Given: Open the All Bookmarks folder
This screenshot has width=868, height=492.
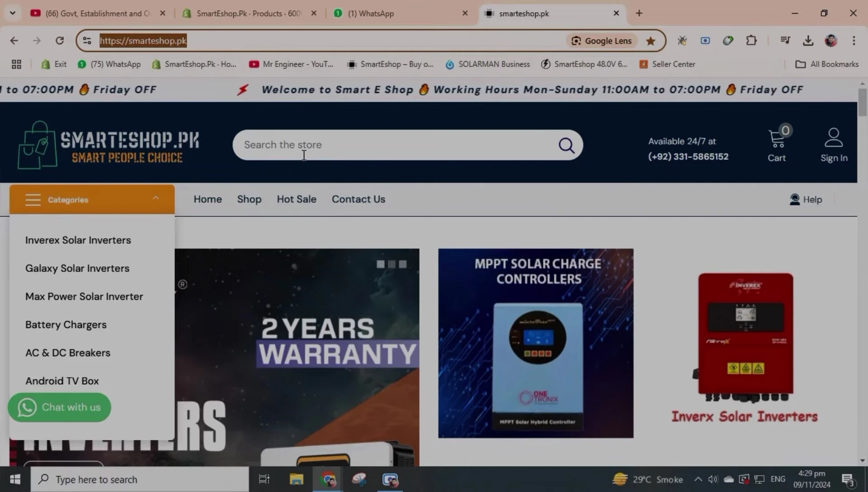Looking at the screenshot, I should [827, 64].
